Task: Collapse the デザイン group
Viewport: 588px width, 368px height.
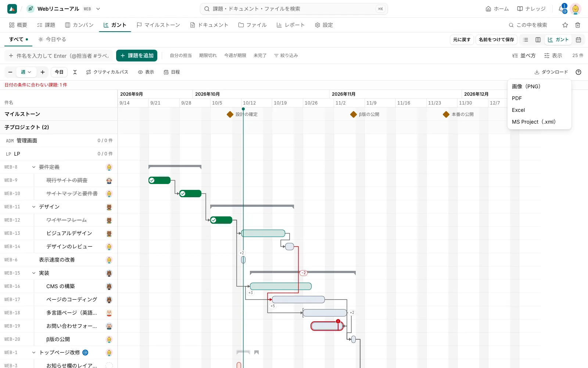Action: (x=34, y=207)
